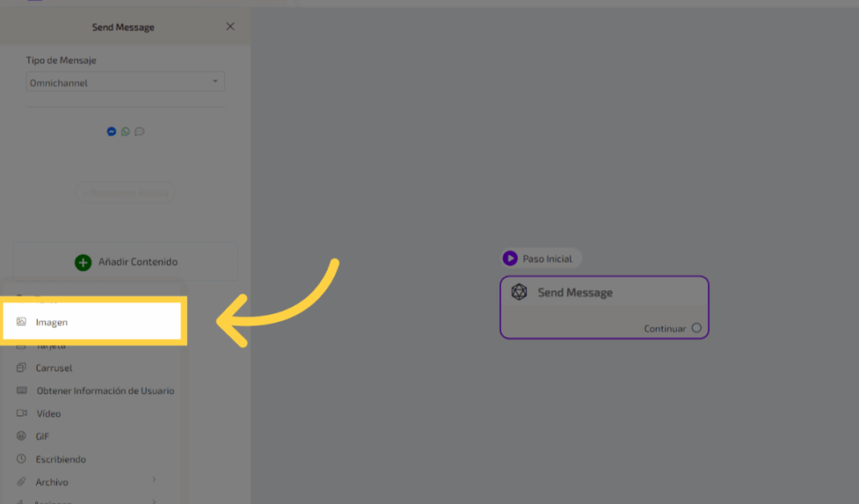Screen dimensions: 859x504
Task: Expand the Archivo submenu arrow
Action: click(154, 481)
